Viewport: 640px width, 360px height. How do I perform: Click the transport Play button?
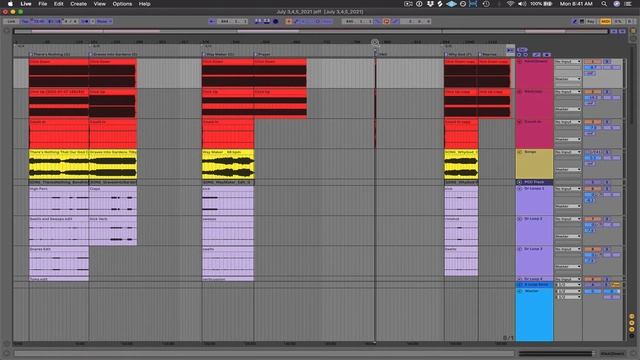click(258, 21)
